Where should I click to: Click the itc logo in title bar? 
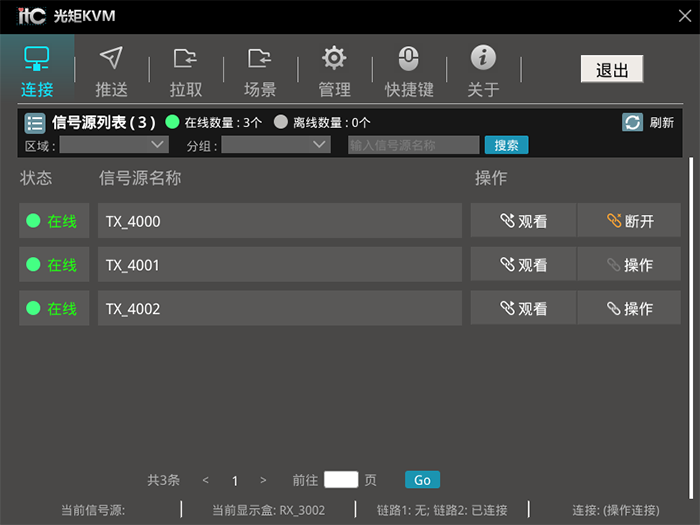(31, 16)
